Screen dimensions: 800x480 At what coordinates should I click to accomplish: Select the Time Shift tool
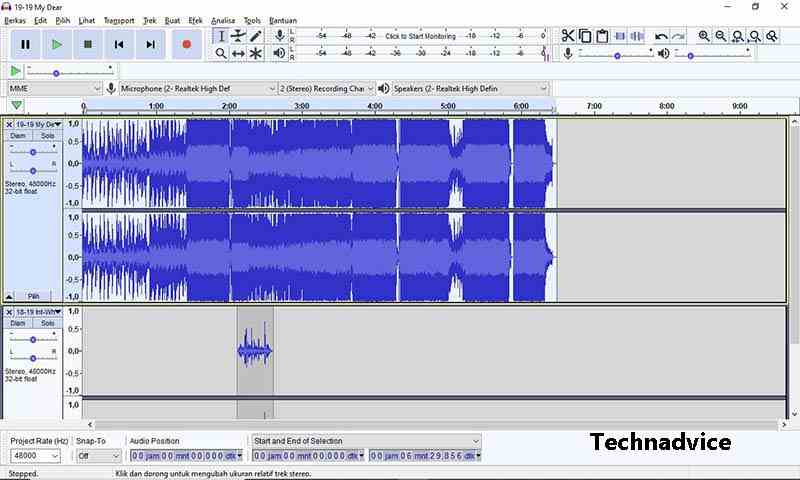tap(238, 53)
